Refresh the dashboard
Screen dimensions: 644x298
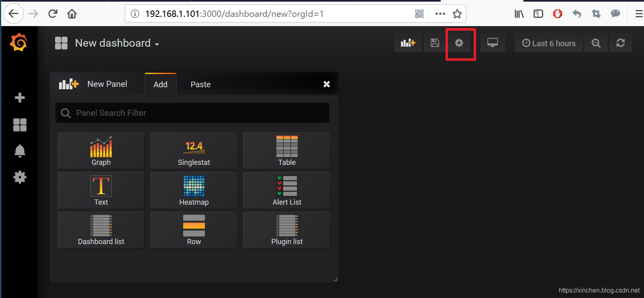click(621, 43)
